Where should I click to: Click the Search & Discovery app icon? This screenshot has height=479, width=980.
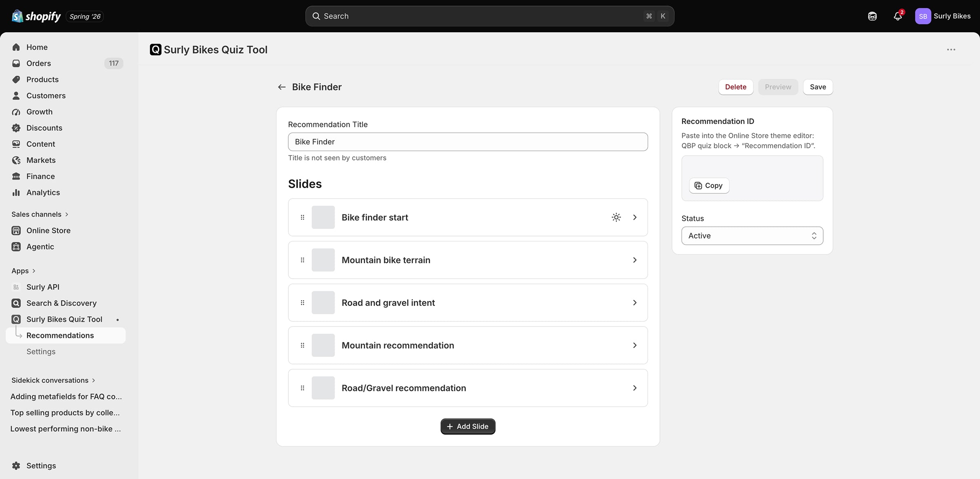tap(16, 303)
